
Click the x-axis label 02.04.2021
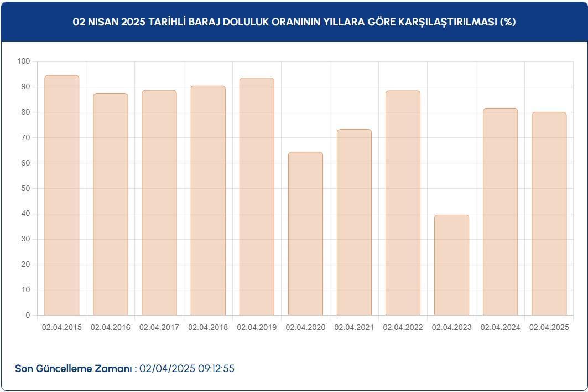[x=355, y=327]
